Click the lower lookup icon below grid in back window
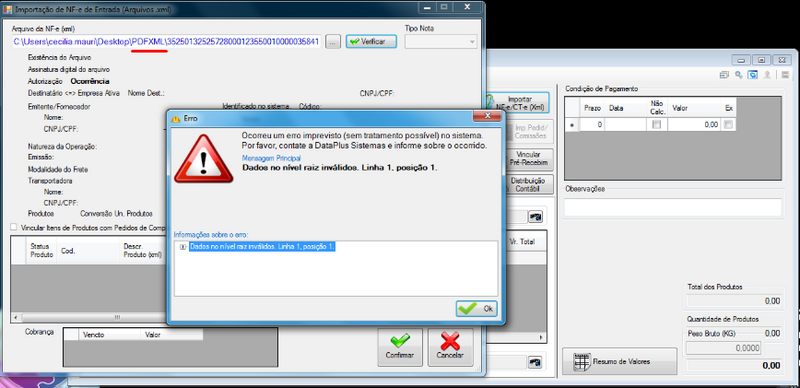Screen dimensions: 800x388 [x=535, y=362]
